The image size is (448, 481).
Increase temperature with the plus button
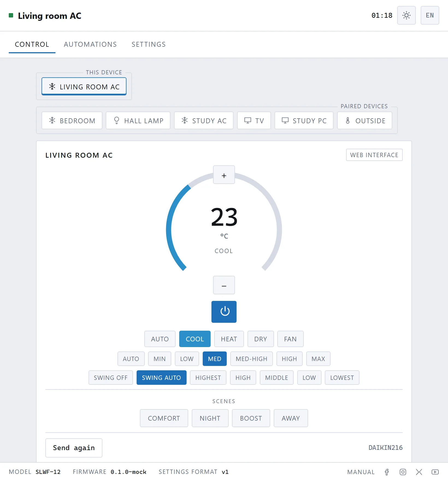(224, 175)
